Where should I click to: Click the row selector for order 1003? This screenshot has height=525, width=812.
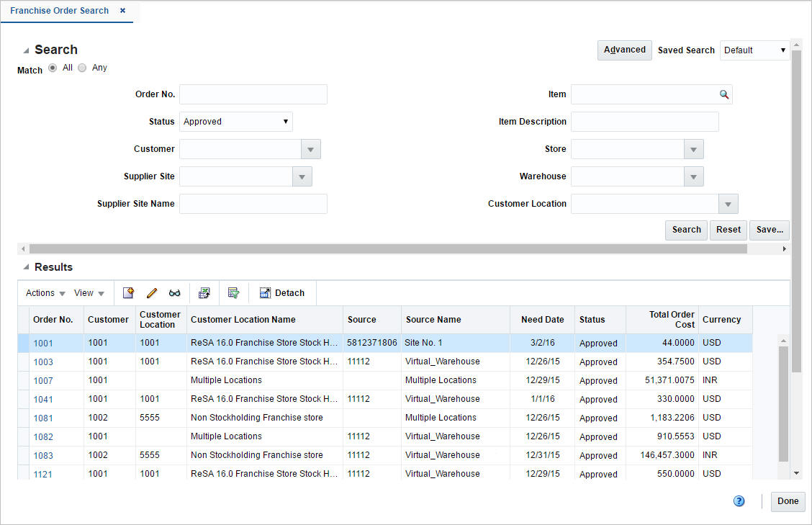click(23, 362)
